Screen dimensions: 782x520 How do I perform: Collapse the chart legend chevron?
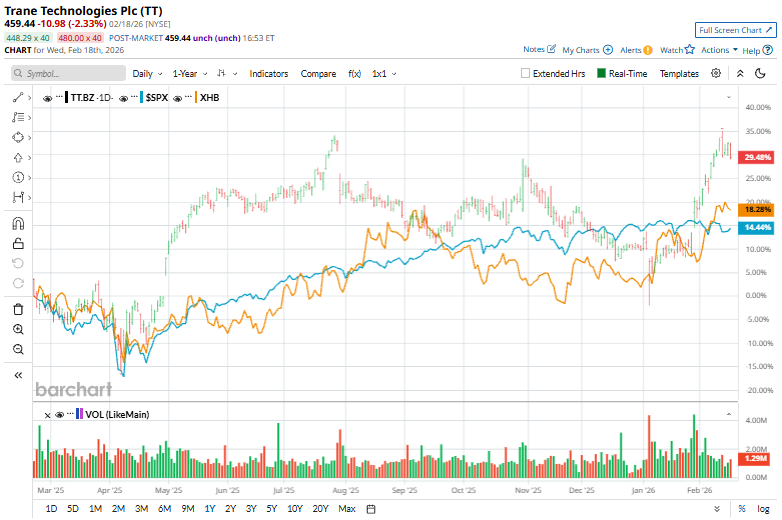[x=729, y=97]
